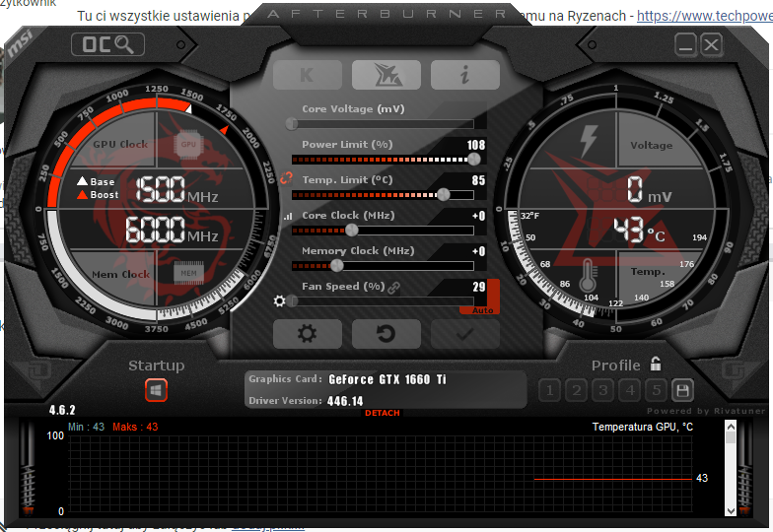Toggle the profile lock icon
Viewport: 773px width, 532px height.
point(656,365)
